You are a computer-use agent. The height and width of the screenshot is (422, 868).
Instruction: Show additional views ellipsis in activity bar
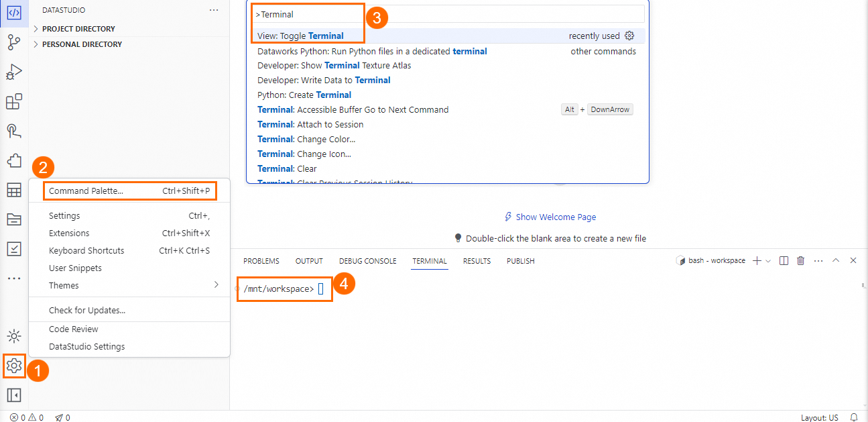coord(13,278)
